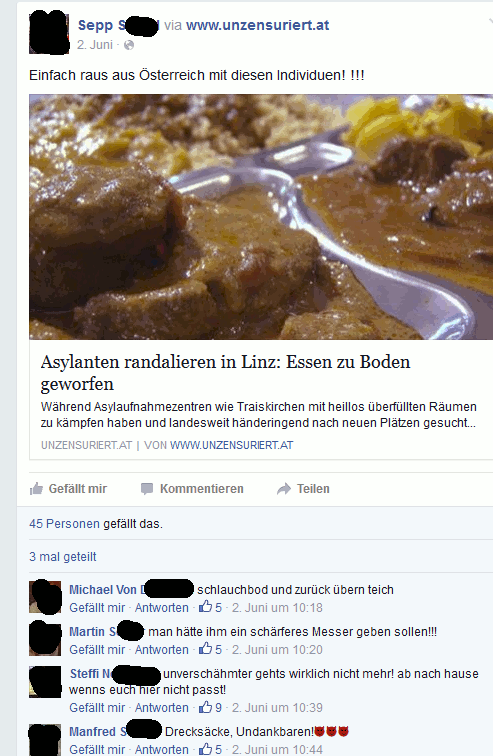Click the thumbs-up count on Steffi's comment
Screen dimensions: 493x756
tap(211, 707)
